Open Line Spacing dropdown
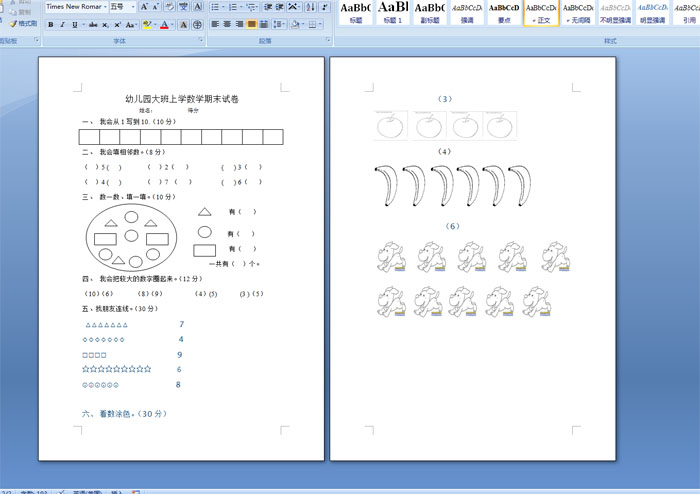The width and height of the screenshot is (700, 494). click(x=279, y=25)
